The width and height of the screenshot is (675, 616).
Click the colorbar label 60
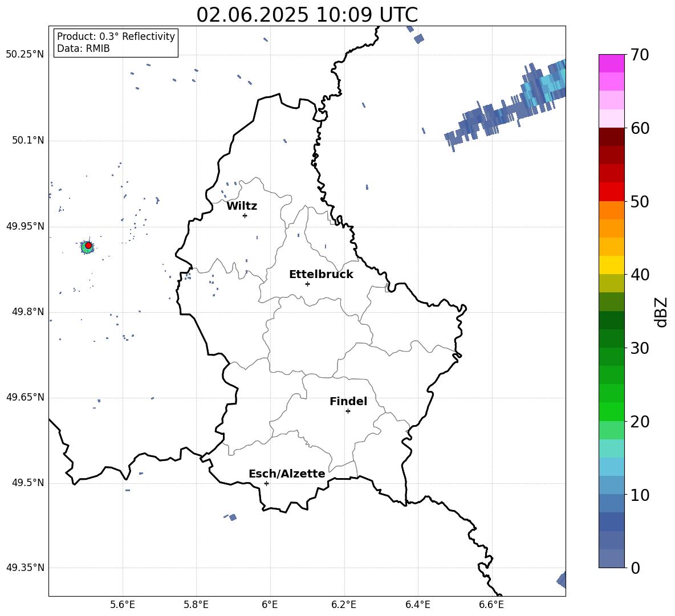(640, 128)
